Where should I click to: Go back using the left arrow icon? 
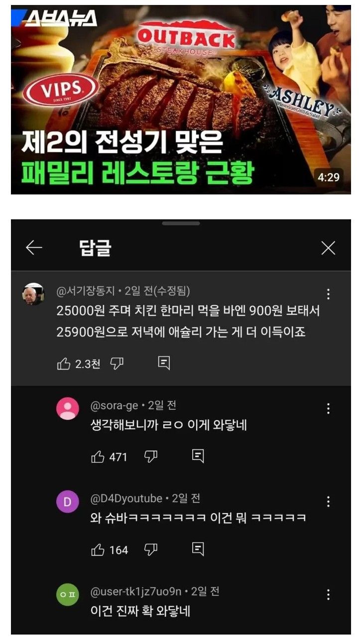[34, 248]
